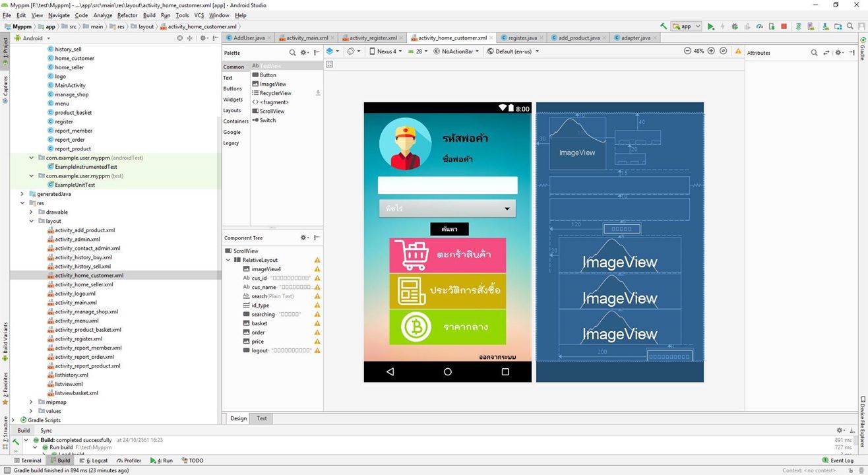This screenshot has height=475, width=868.
Task: Zoom in the design with the plus icon
Action: click(711, 51)
